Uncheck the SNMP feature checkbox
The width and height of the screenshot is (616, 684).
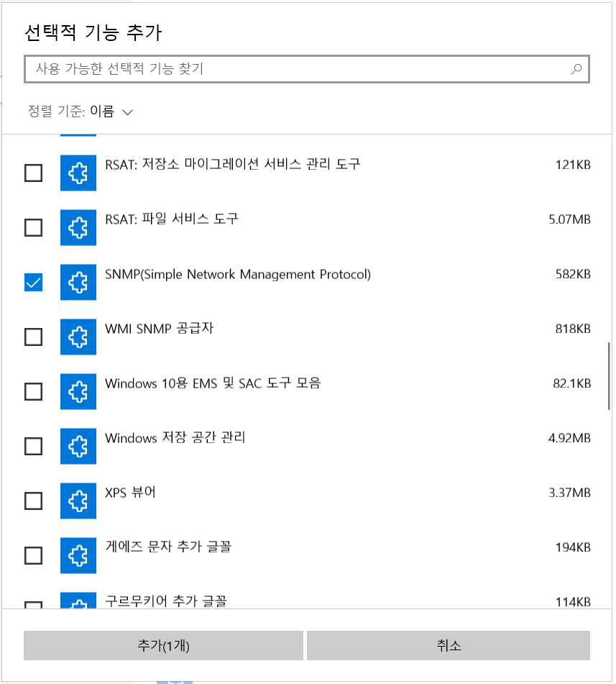coord(33,282)
